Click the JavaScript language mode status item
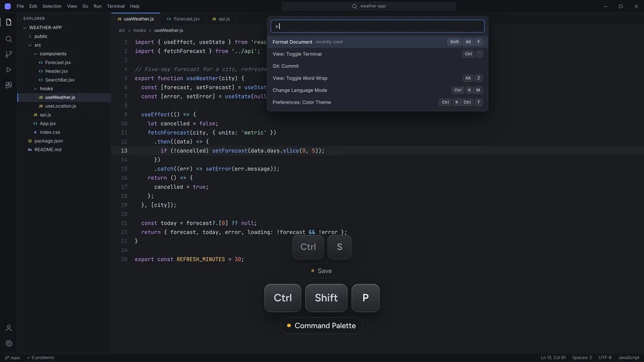This screenshot has width=644, height=362. (x=629, y=357)
